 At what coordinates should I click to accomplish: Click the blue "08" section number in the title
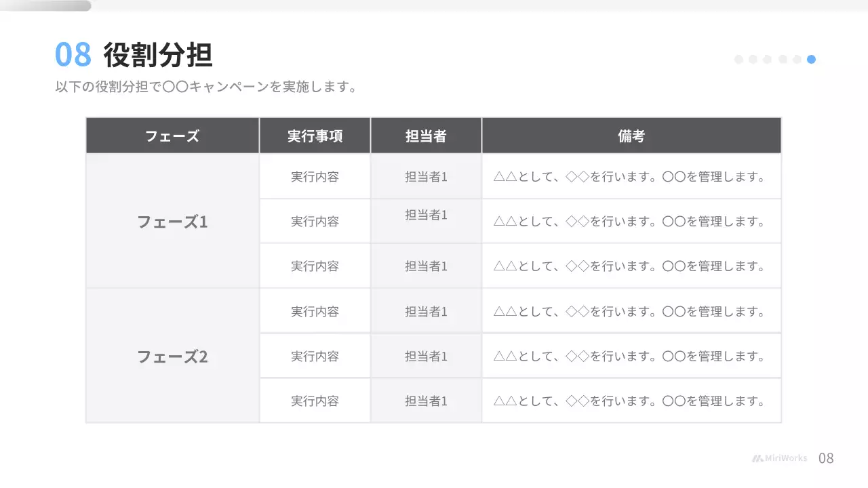73,55
